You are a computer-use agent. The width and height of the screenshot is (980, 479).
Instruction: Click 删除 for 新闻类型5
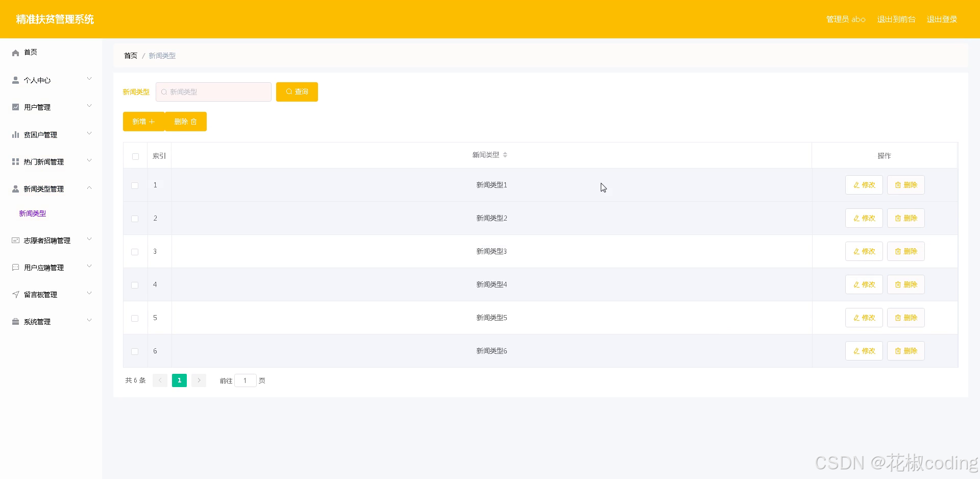(x=906, y=318)
